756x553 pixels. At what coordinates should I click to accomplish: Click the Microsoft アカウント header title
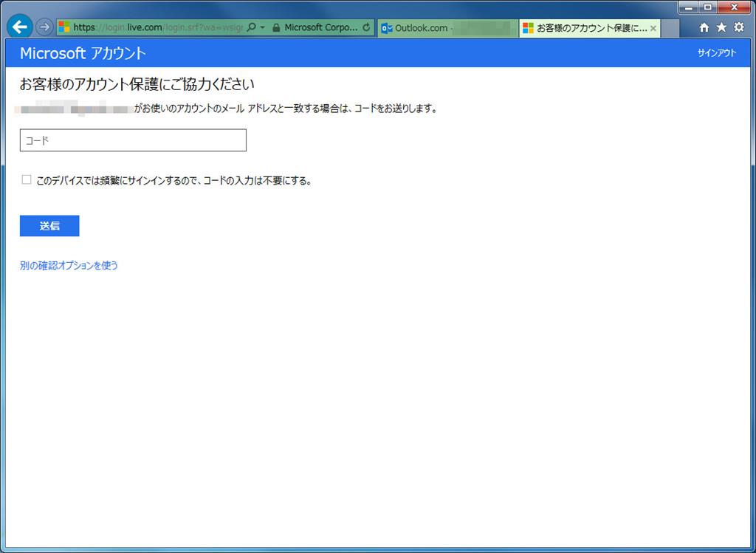(83, 53)
